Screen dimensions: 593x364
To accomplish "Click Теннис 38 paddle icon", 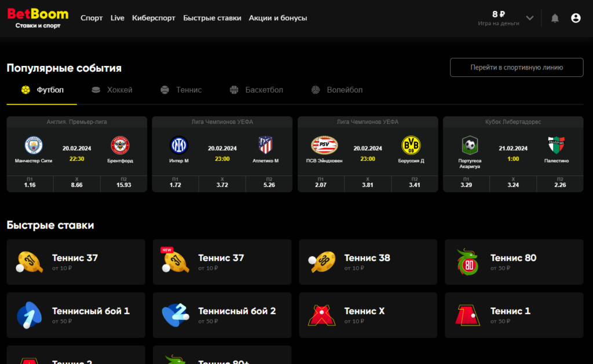I will tap(322, 262).
